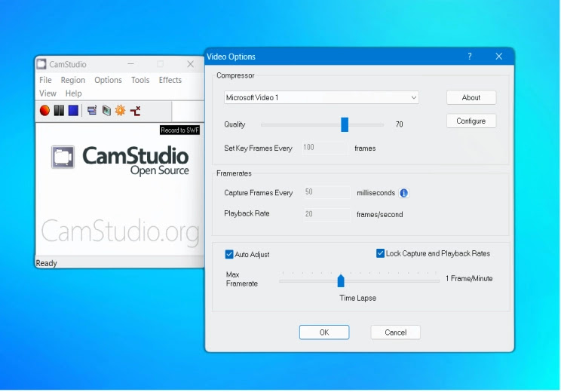Viewport: 561px width, 392px height.
Task: Click the Playback Rate input field
Action: coord(327,214)
